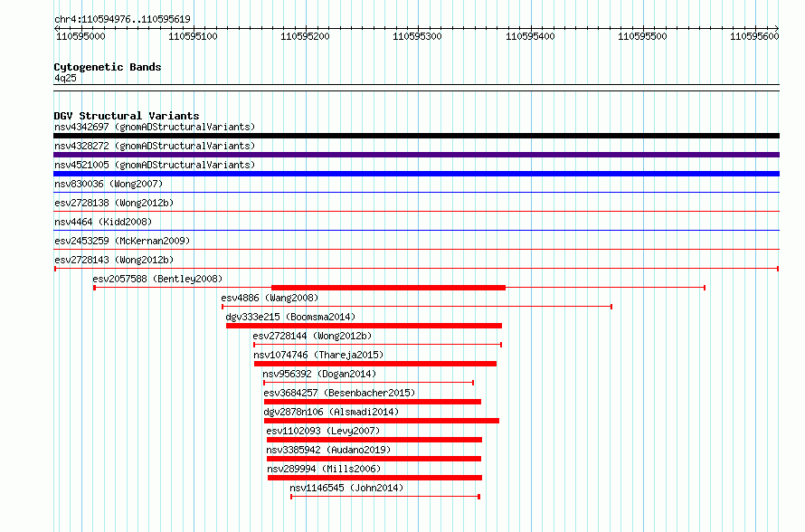Select the black nsv4342697 variant bar
The height and width of the screenshot is (532, 805).
[416, 136]
